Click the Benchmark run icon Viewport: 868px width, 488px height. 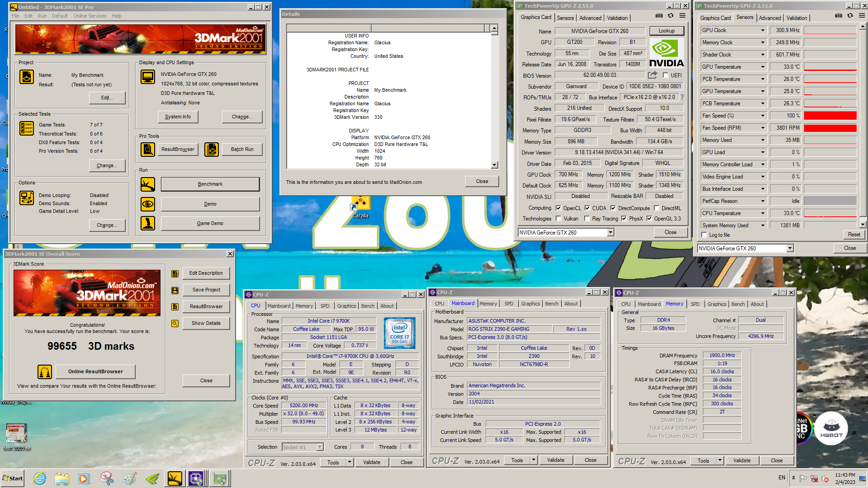(148, 184)
